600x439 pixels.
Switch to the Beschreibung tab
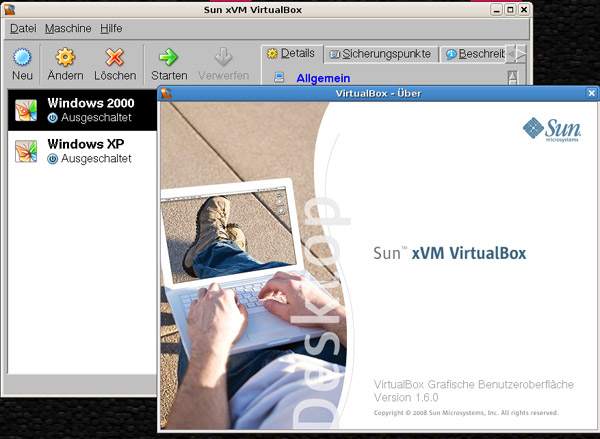(475, 53)
